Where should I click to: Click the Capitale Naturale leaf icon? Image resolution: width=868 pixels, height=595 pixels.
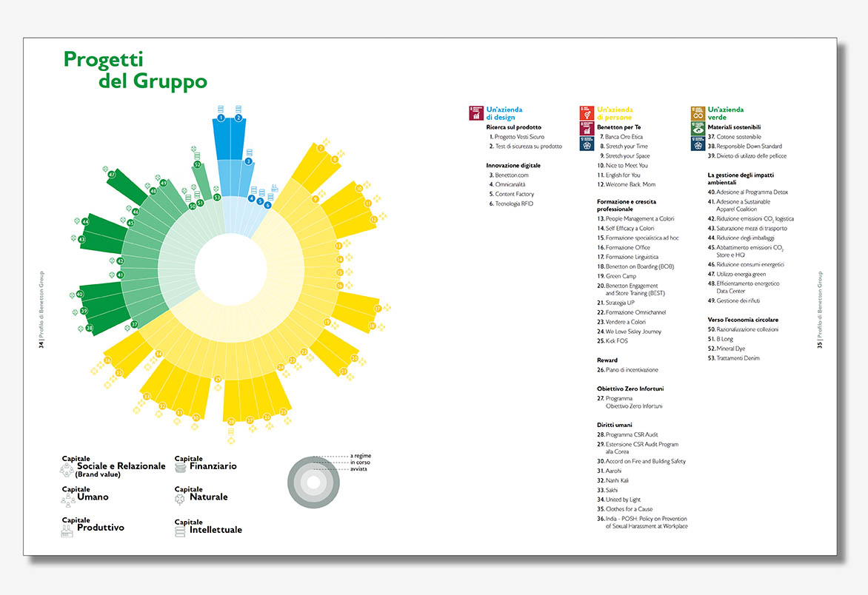[180, 499]
